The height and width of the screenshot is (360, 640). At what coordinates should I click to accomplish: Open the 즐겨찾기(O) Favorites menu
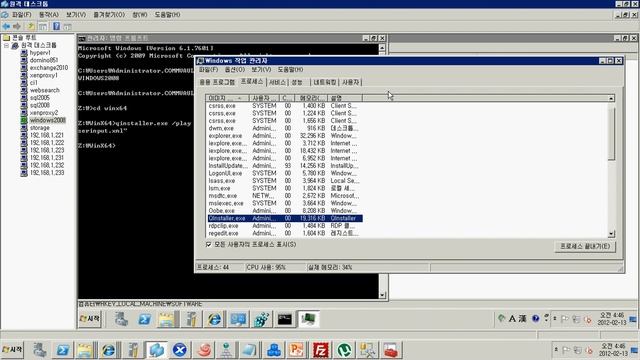click(109, 15)
